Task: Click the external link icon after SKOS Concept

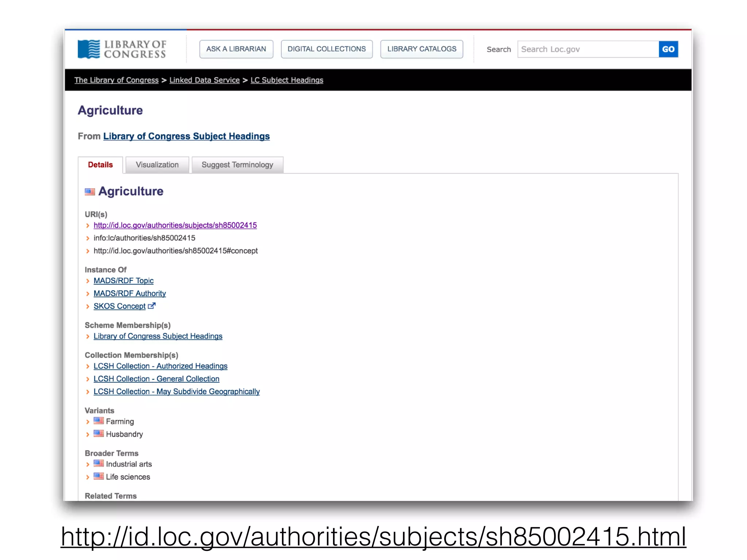Action: click(152, 306)
